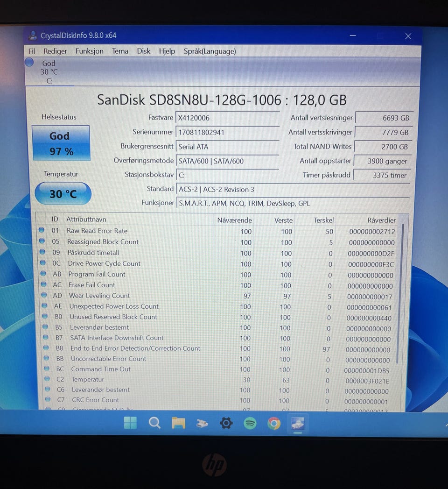Image resolution: width=448 pixels, height=489 pixels.
Task: Click the Attributtnavn column header
Action: pyautogui.click(x=86, y=220)
